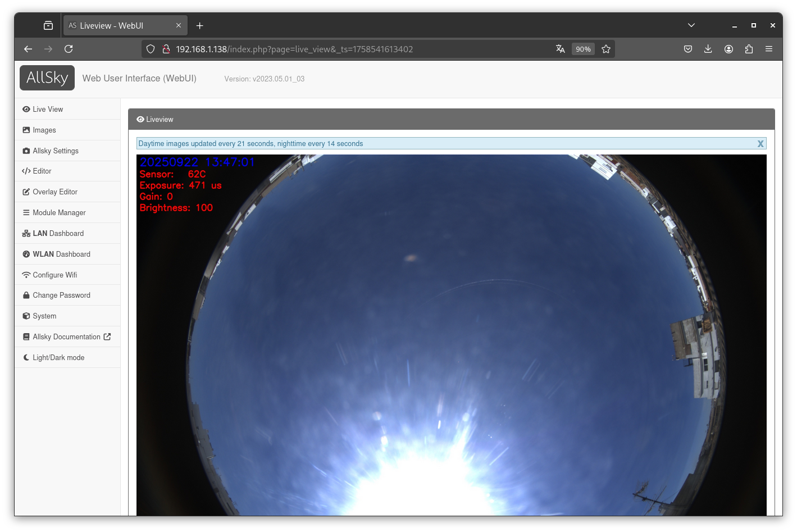Open the Firefox downloads icon
The image size is (797, 532).
(x=708, y=49)
